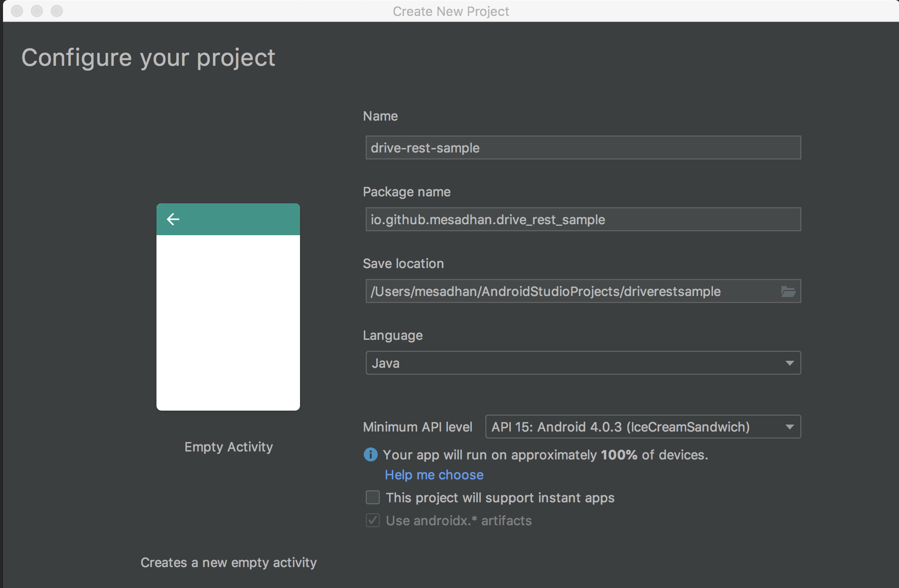Screen dimensions: 899x588
Task: Enable the instant apps support checkbox
Action: pos(373,497)
